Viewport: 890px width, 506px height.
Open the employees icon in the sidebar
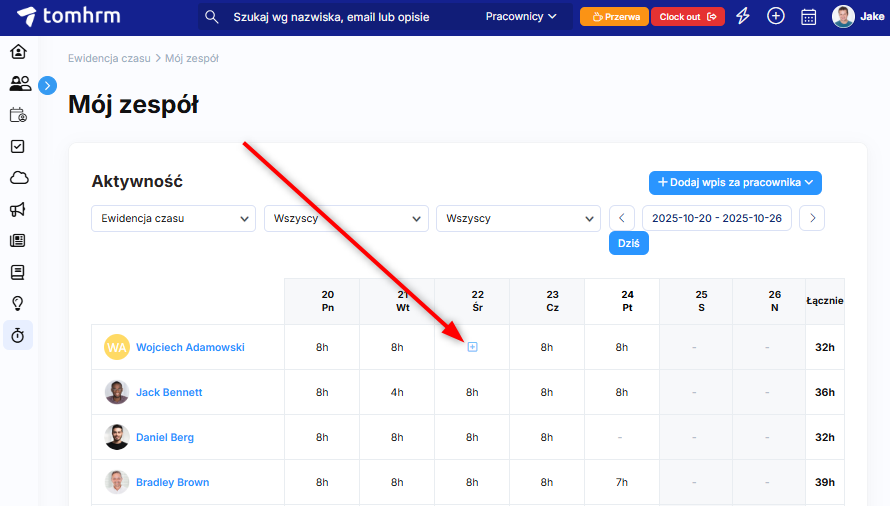[x=19, y=84]
